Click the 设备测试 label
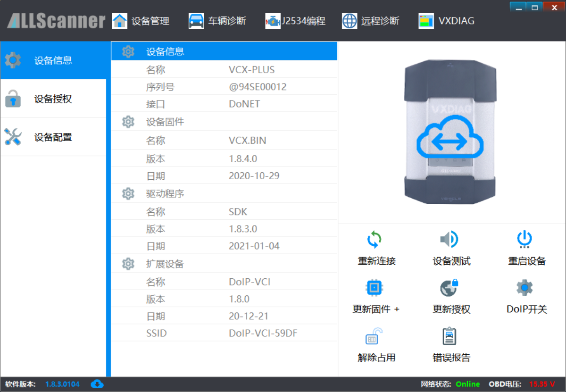The height and width of the screenshot is (392, 566). click(451, 261)
